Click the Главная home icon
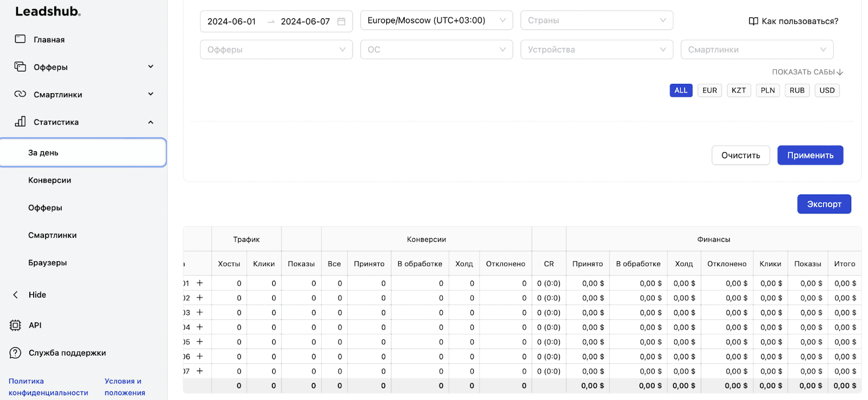This screenshot has width=868, height=400. pyautogui.click(x=20, y=39)
